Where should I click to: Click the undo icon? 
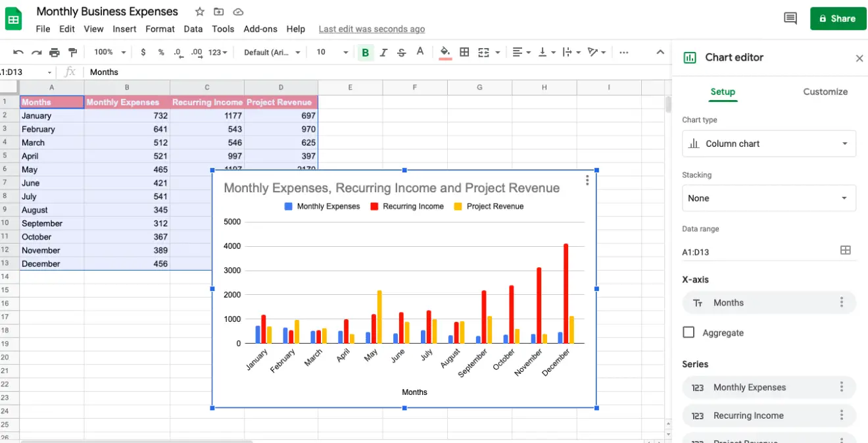[x=19, y=51]
